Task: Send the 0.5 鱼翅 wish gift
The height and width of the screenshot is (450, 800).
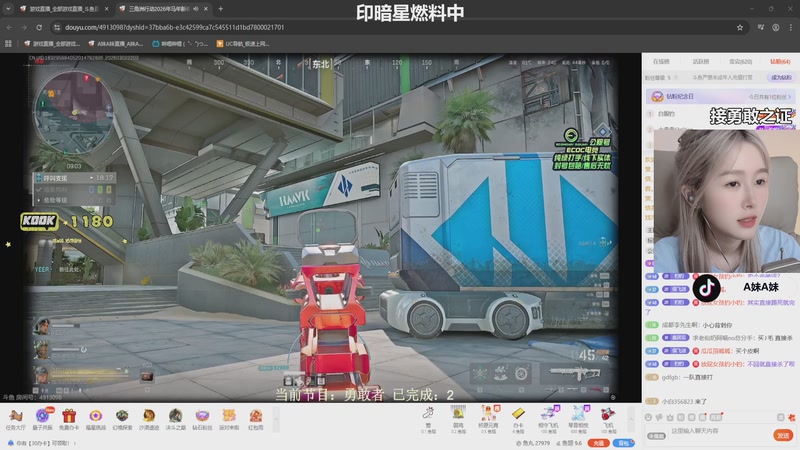Action: (x=488, y=419)
